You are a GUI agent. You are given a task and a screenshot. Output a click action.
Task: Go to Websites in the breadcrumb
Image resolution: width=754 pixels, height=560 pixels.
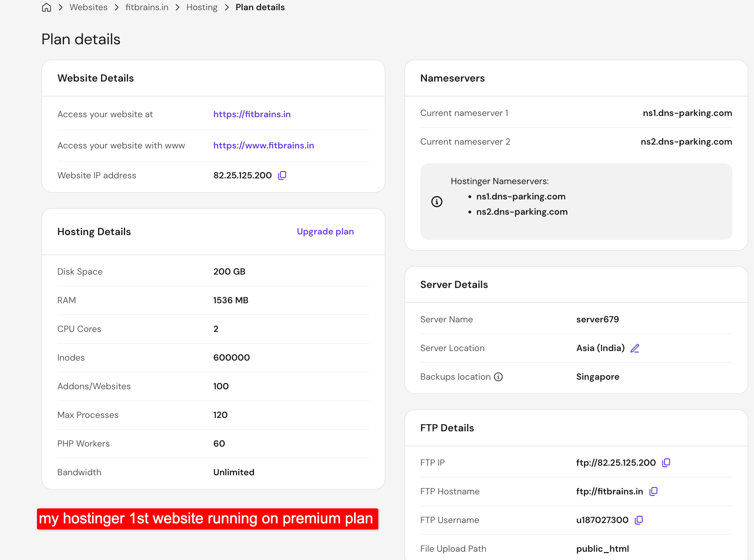[x=89, y=7]
